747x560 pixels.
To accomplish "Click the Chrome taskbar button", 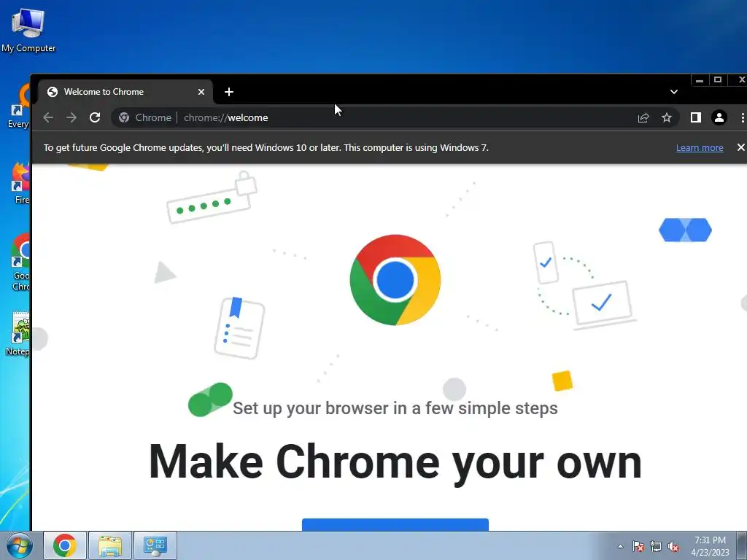I will click(65, 545).
